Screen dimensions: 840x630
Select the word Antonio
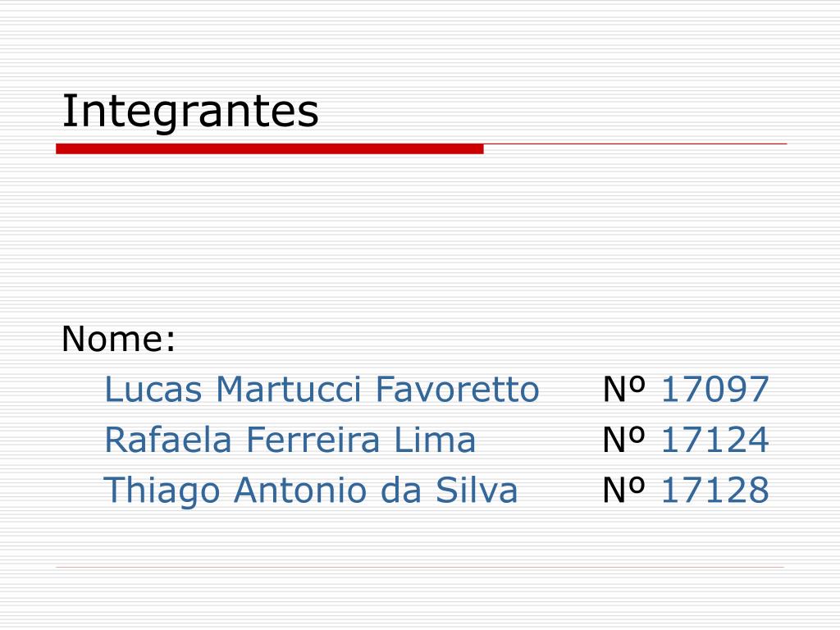pos(300,491)
